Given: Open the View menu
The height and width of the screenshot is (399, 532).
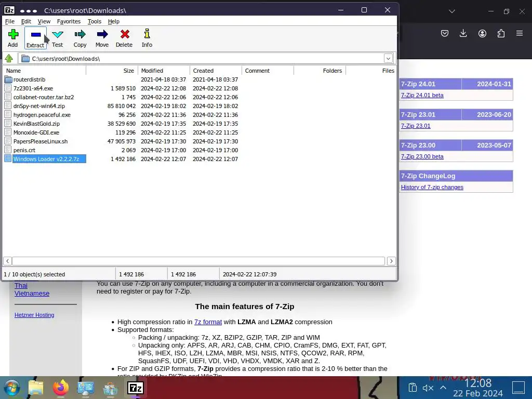Looking at the screenshot, I should coord(44,21).
